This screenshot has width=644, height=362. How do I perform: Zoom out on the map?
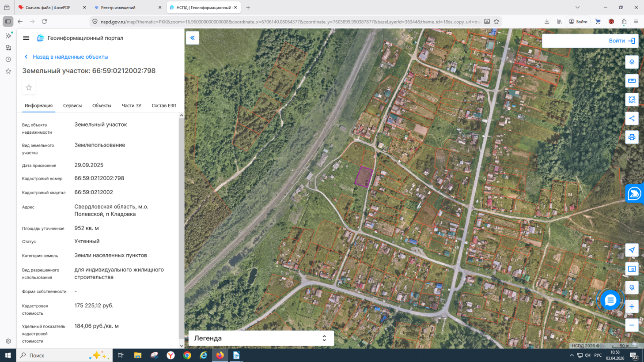632,325
